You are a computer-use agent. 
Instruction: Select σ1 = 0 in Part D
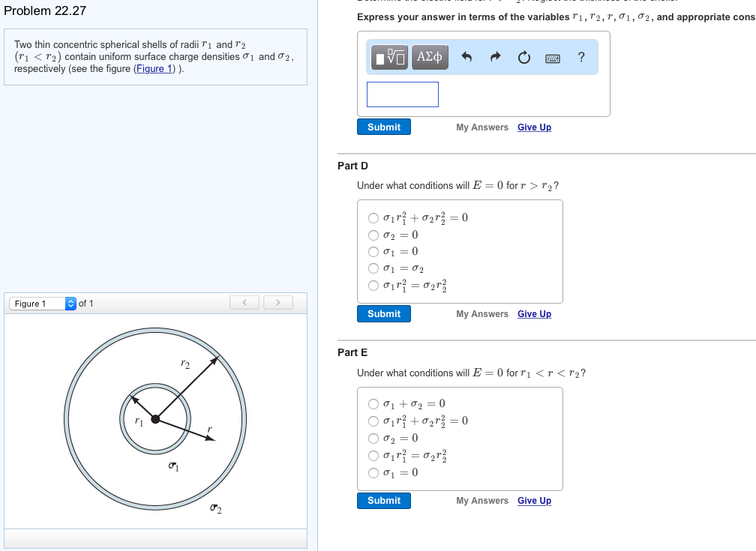(x=373, y=250)
